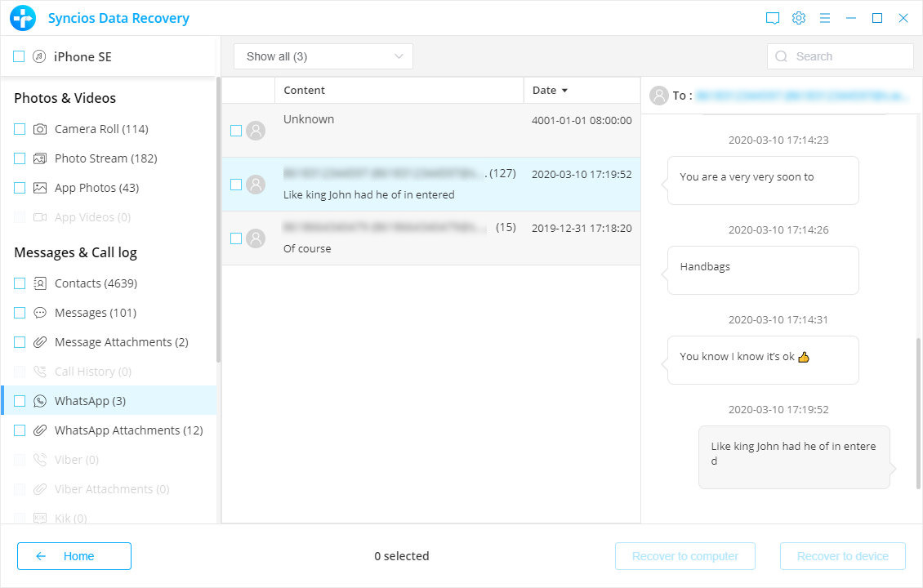Open the 'Show all (3)' filter dropdown
This screenshot has height=588, width=923.
click(323, 56)
